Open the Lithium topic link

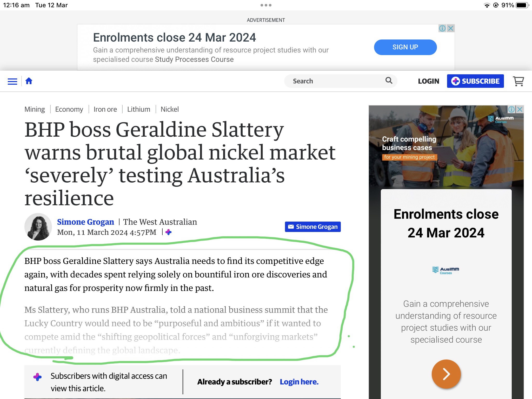click(139, 109)
